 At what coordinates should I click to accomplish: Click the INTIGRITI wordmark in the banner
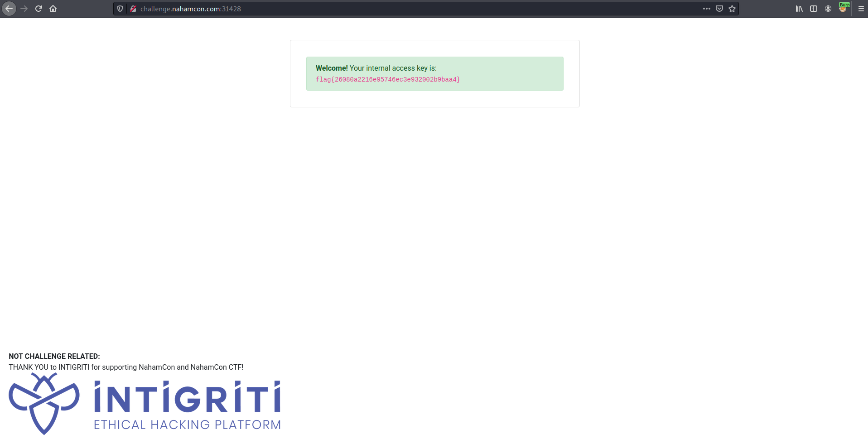[x=187, y=397]
